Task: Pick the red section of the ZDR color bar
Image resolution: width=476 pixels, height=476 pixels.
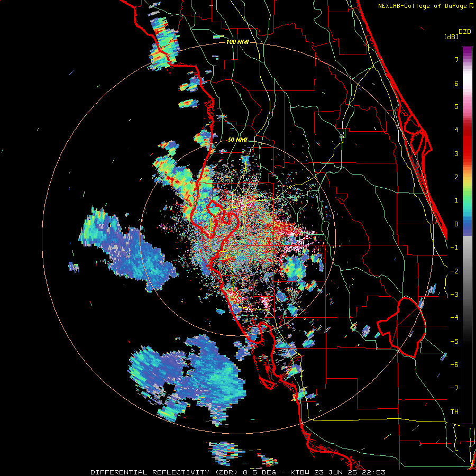Action: (467, 143)
